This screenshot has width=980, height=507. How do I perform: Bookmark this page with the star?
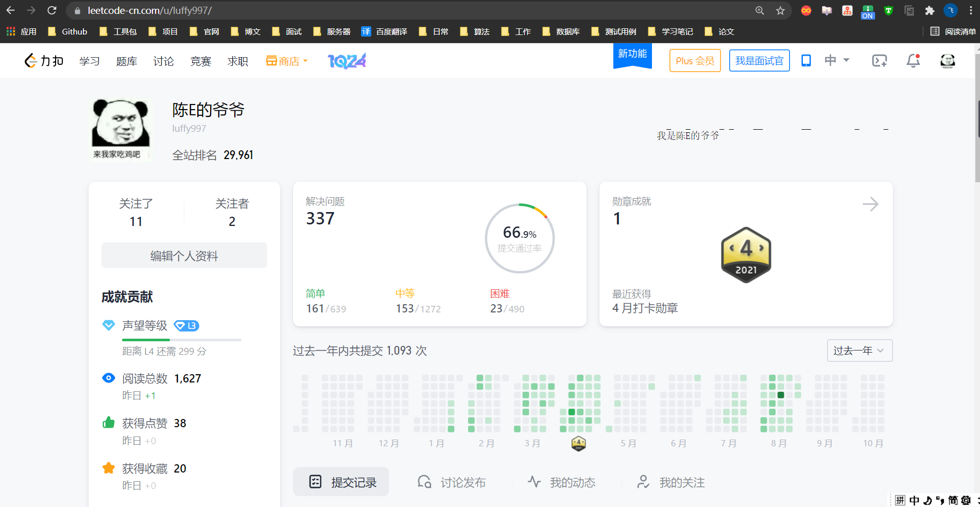(x=781, y=10)
